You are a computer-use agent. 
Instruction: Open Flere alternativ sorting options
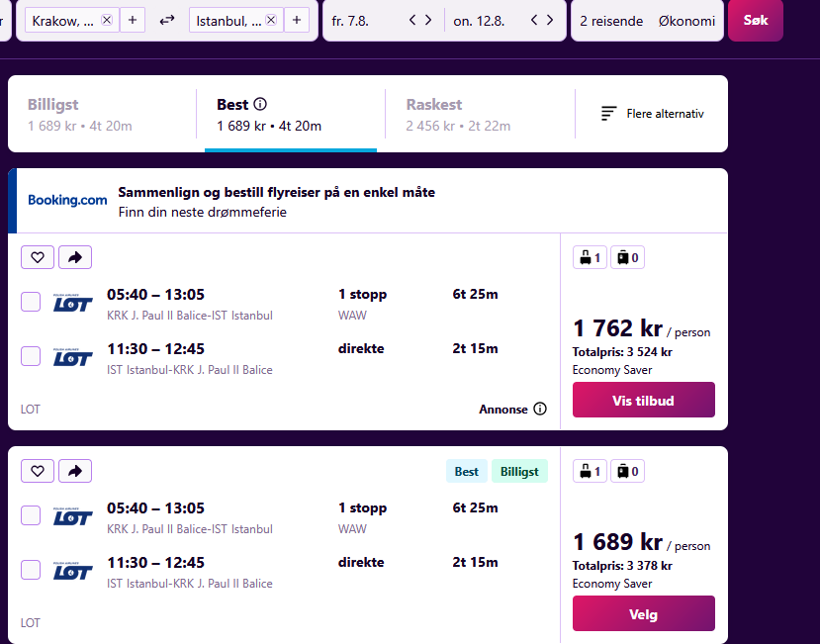(x=652, y=114)
